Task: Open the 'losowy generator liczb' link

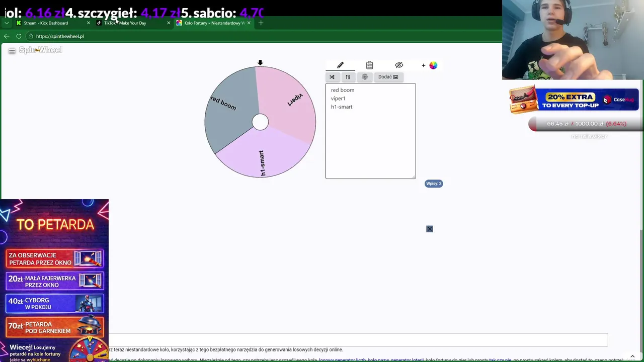Action: click(x=342, y=360)
